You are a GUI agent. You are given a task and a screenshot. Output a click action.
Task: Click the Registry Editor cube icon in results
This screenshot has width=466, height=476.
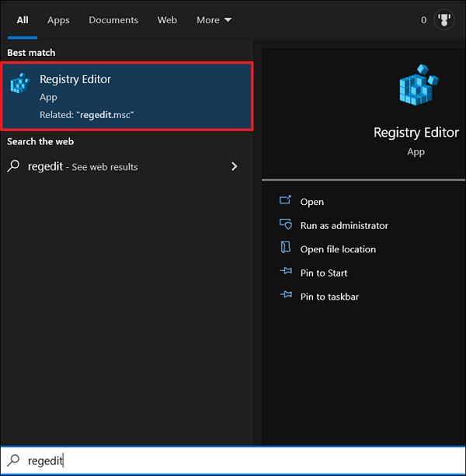20,83
